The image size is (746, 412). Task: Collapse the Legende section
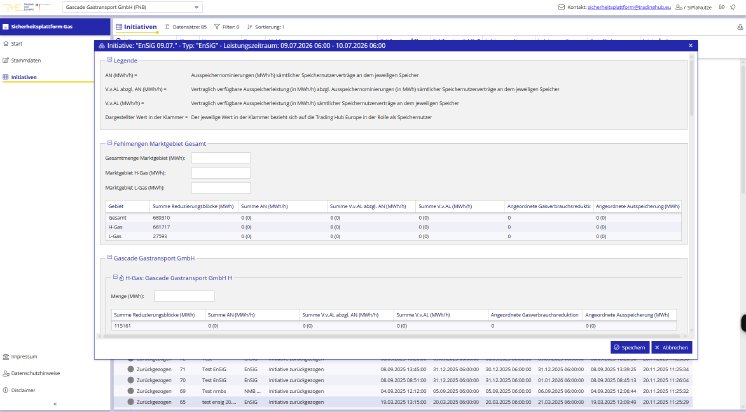tap(109, 60)
